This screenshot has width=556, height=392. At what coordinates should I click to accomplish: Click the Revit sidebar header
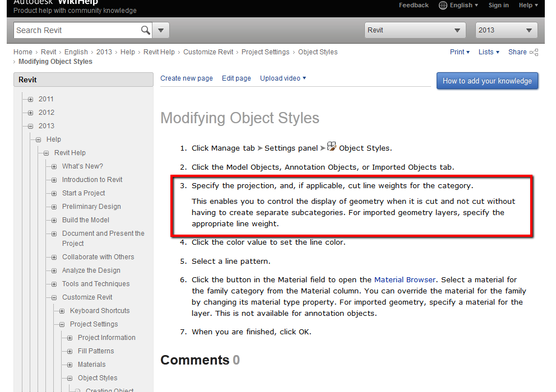pos(84,80)
